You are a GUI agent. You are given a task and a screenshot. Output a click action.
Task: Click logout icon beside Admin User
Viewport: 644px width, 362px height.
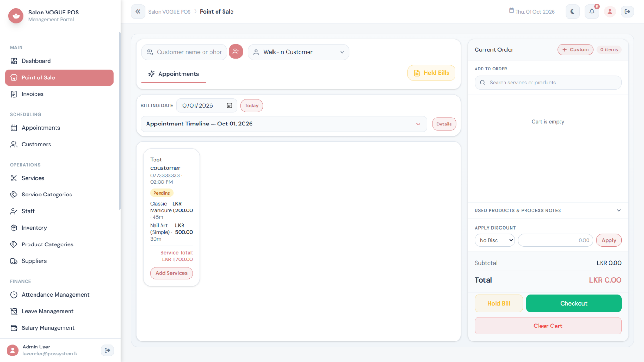coord(107,350)
